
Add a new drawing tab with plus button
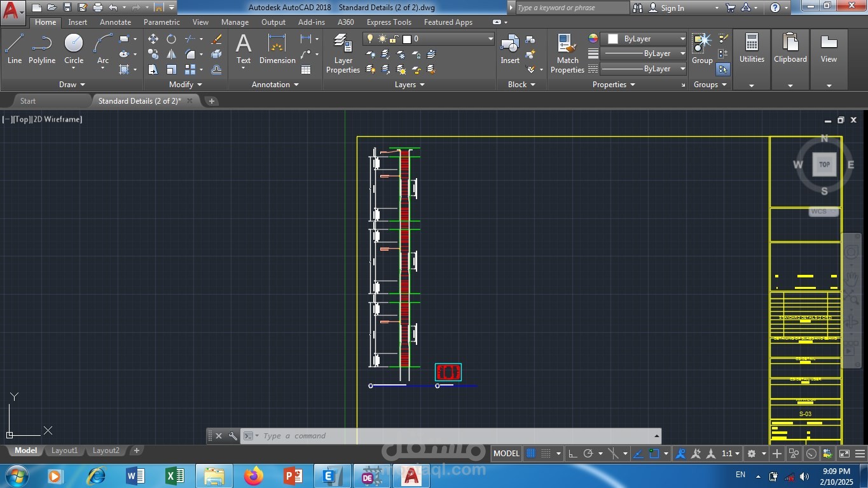[x=212, y=101]
